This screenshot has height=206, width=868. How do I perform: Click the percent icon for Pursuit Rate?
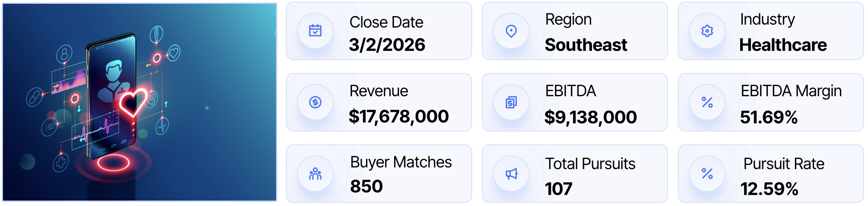pos(707,174)
